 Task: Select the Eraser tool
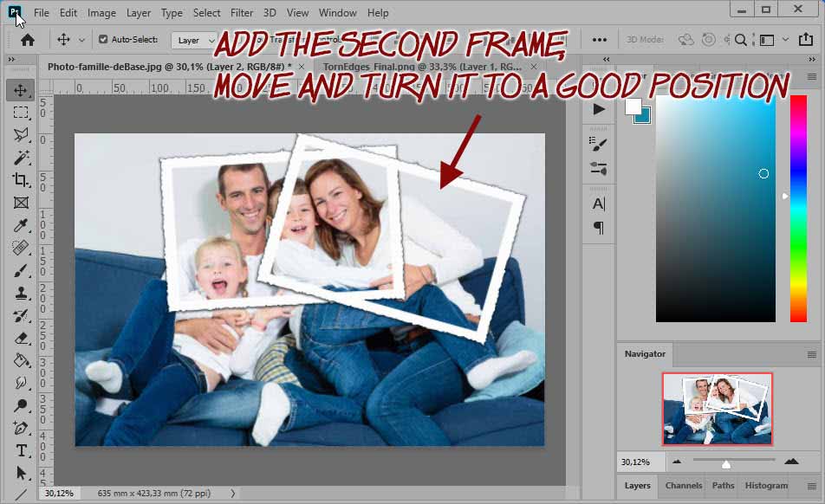[x=21, y=338]
